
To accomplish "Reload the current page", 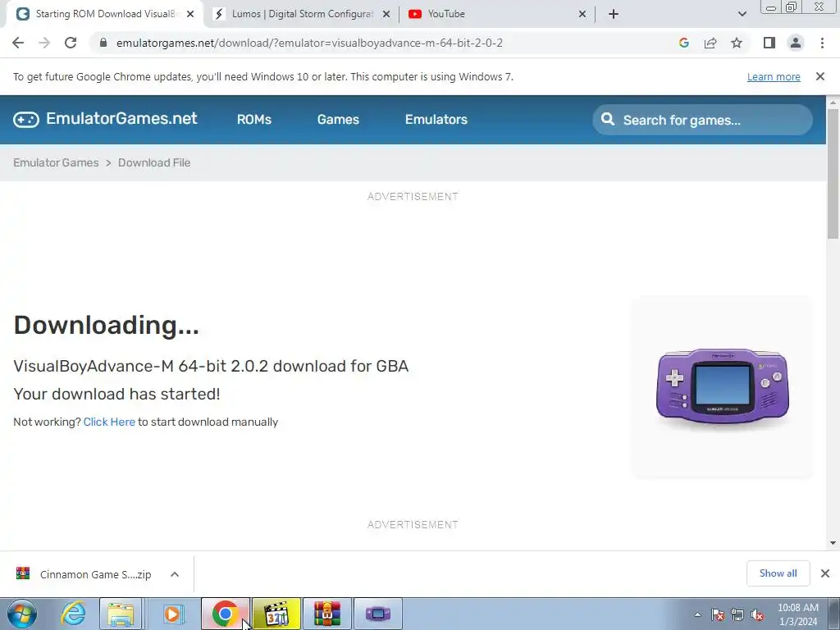I will click(x=71, y=43).
